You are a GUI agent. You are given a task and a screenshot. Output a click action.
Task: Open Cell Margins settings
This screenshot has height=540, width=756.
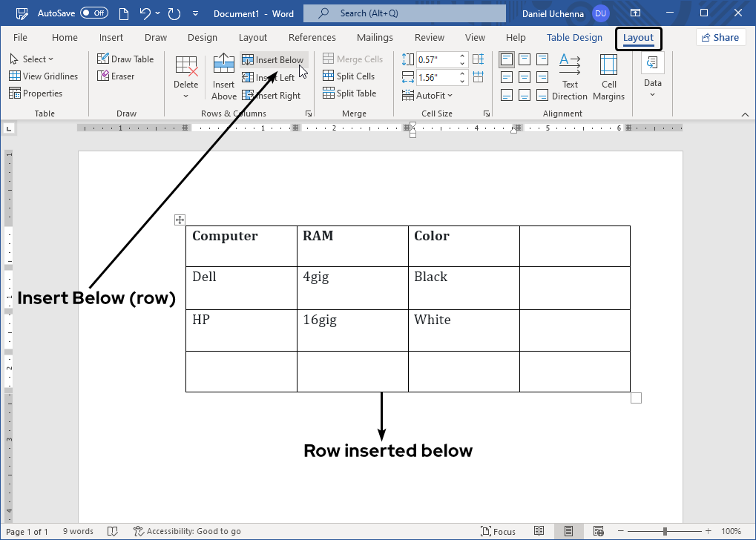click(608, 76)
